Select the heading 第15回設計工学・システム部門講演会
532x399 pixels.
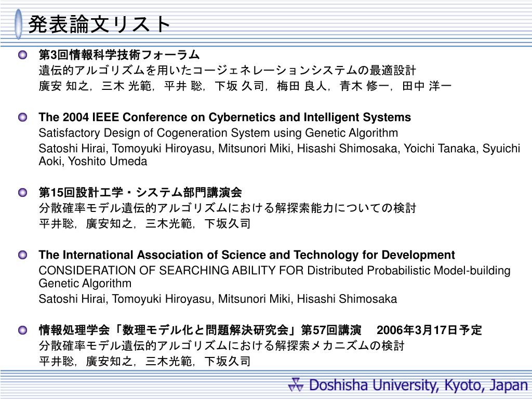click(140, 192)
